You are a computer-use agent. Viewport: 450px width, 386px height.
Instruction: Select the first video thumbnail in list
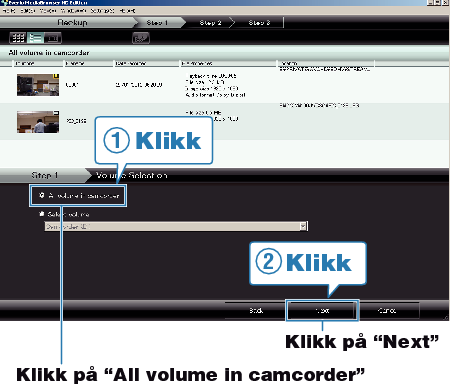point(38,85)
